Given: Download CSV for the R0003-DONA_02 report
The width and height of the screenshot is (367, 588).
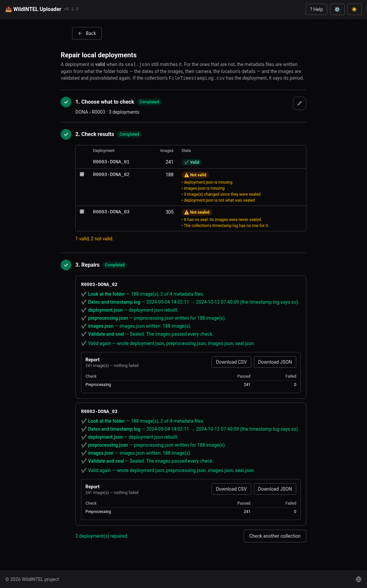Looking at the screenshot, I should coord(231,362).
